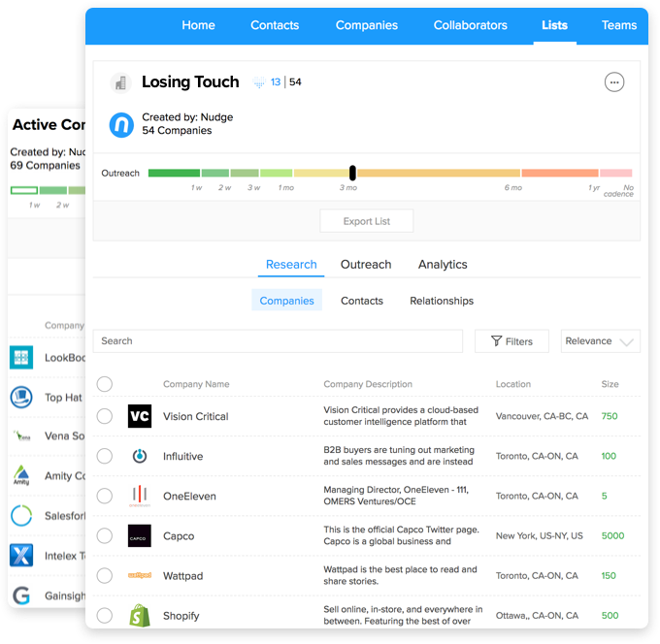Select the OneEleven row checkbox
This screenshot has width=660, height=644.
(x=105, y=496)
